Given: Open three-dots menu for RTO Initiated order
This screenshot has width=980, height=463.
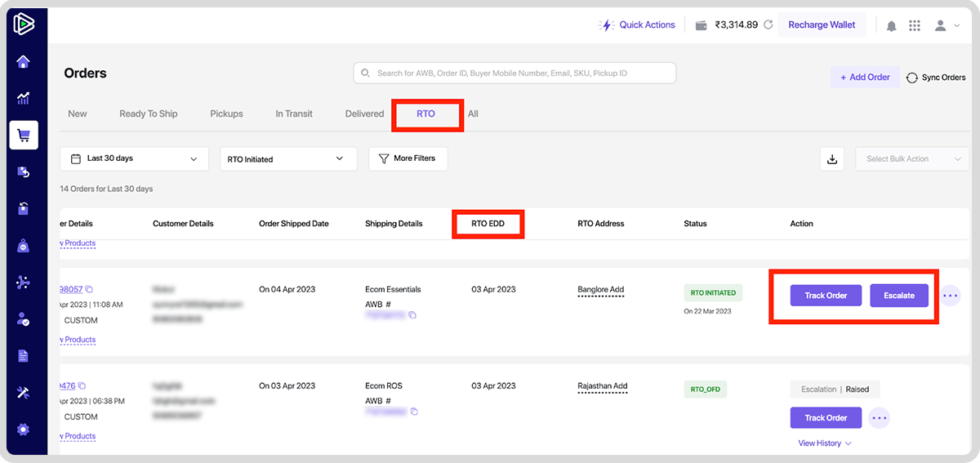Looking at the screenshot, I should tap(950, 296).
